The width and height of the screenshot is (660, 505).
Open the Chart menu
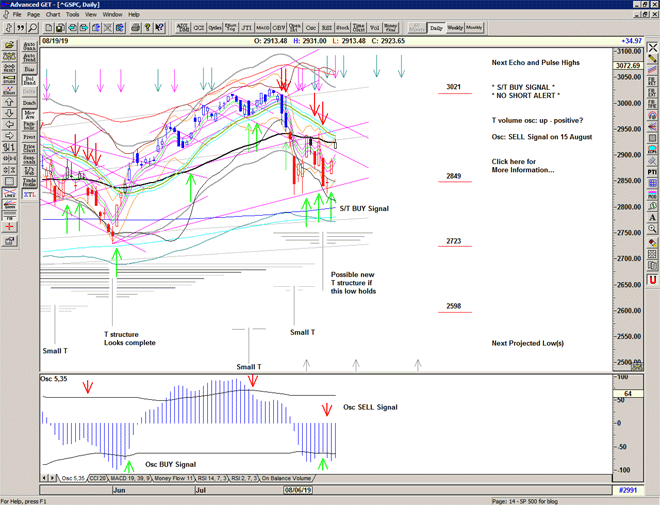pyautogui.click(x=53, y=15)
